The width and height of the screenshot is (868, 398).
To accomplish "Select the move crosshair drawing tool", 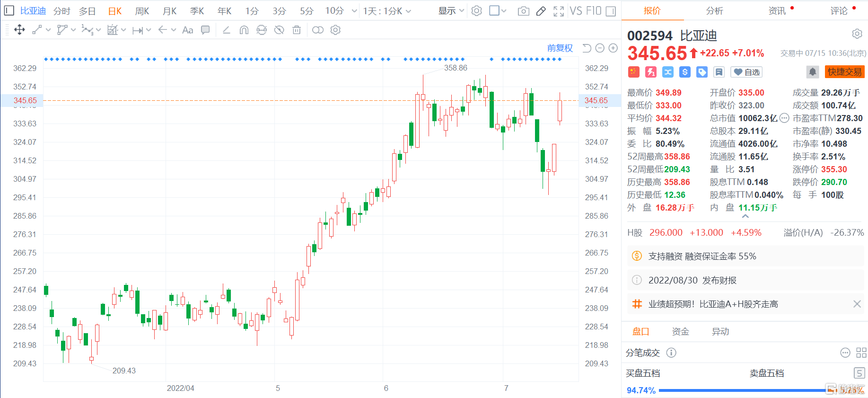I will (x=19, y=30).
